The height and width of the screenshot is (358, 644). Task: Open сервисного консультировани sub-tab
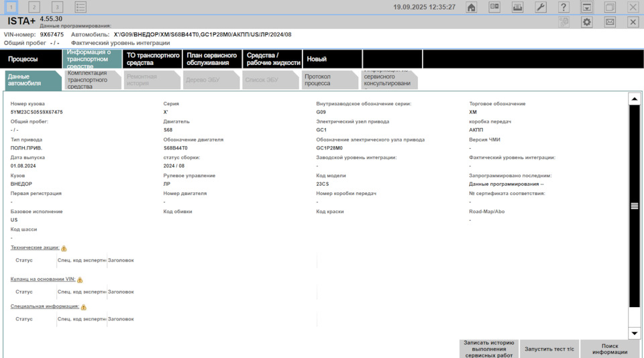click(x=389, y=80)
